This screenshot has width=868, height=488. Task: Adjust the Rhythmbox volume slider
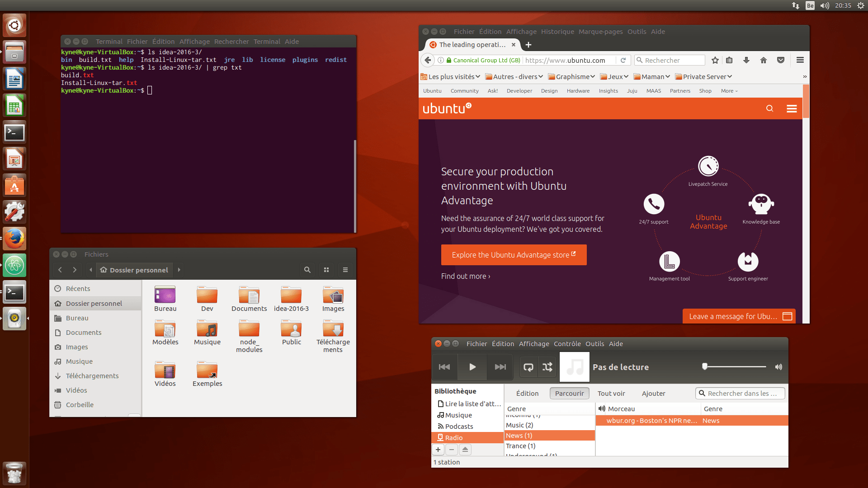coord(733,367)
